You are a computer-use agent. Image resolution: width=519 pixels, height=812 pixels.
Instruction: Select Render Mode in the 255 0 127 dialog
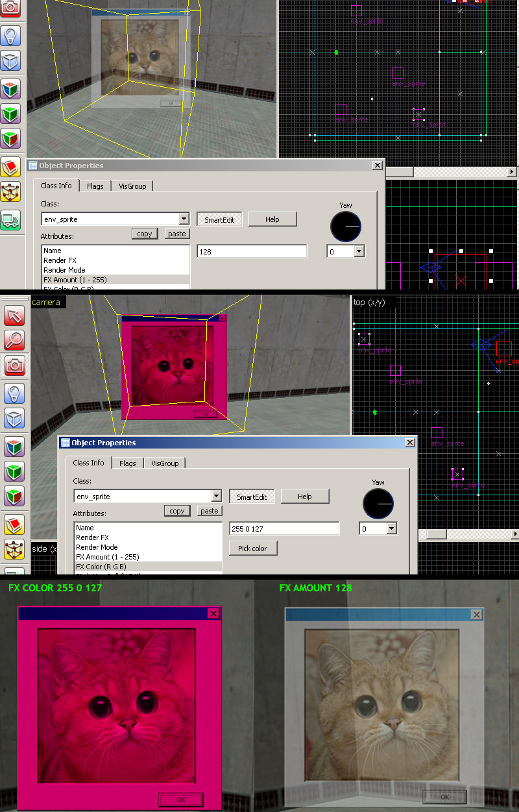coord(148,547)
